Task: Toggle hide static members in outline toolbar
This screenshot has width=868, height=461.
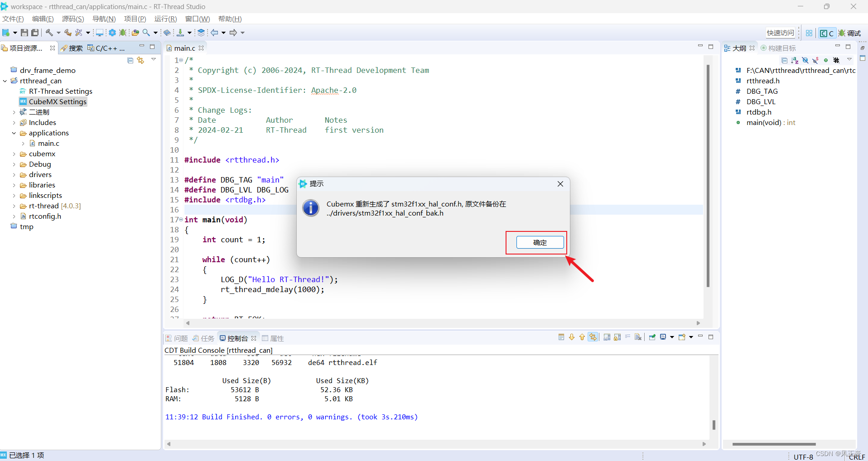Action: click(x=815, y=60)
